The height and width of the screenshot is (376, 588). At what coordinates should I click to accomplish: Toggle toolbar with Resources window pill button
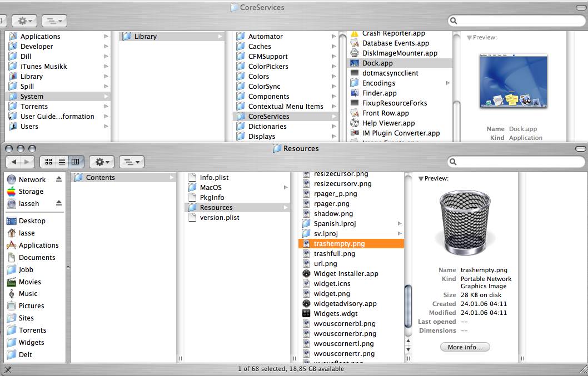tap(581, 149)
